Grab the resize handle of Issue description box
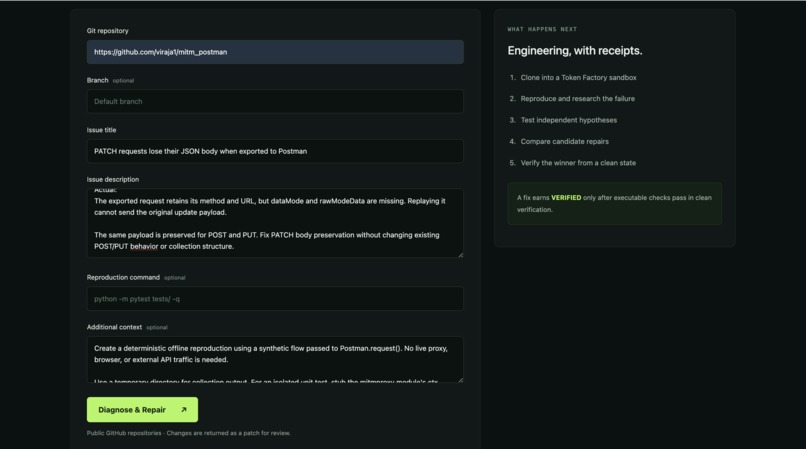The width and height of the screenshot is (806, 449). coord(461,255)
